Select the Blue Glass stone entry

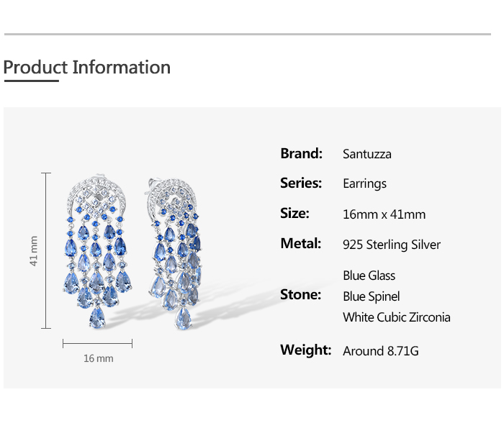(x=369, y=276)
